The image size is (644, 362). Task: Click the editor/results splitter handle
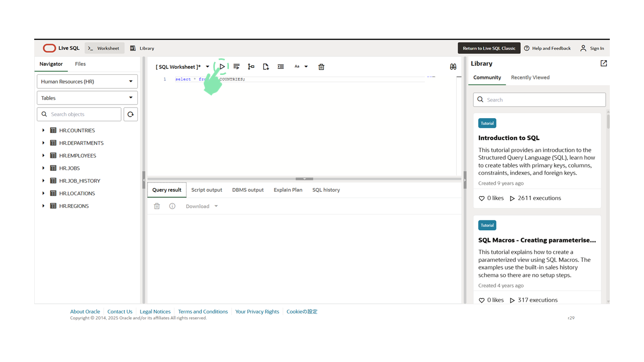304,179
